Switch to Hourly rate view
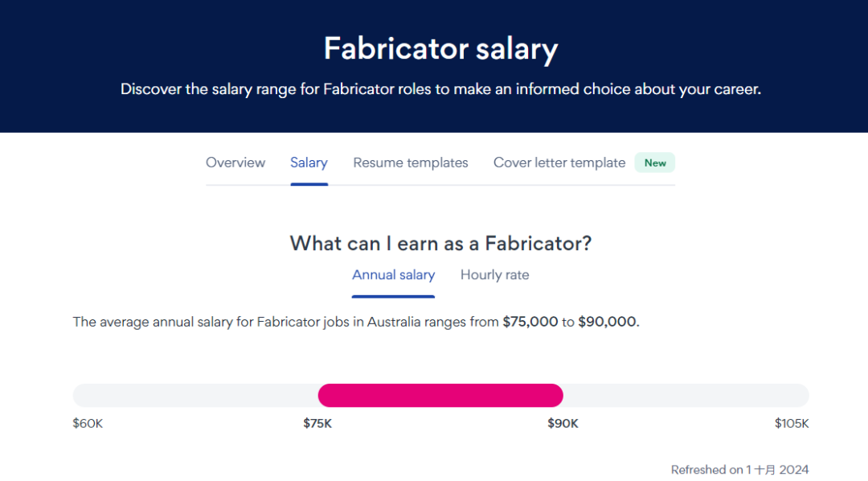868x481 pixels. pos(494,275)
